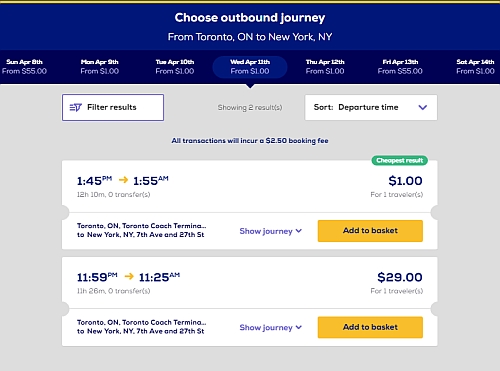Screen dimensions: 500x371
Task: Select the Mon Apr 9th date tab
Action: [x=100, y=66]
